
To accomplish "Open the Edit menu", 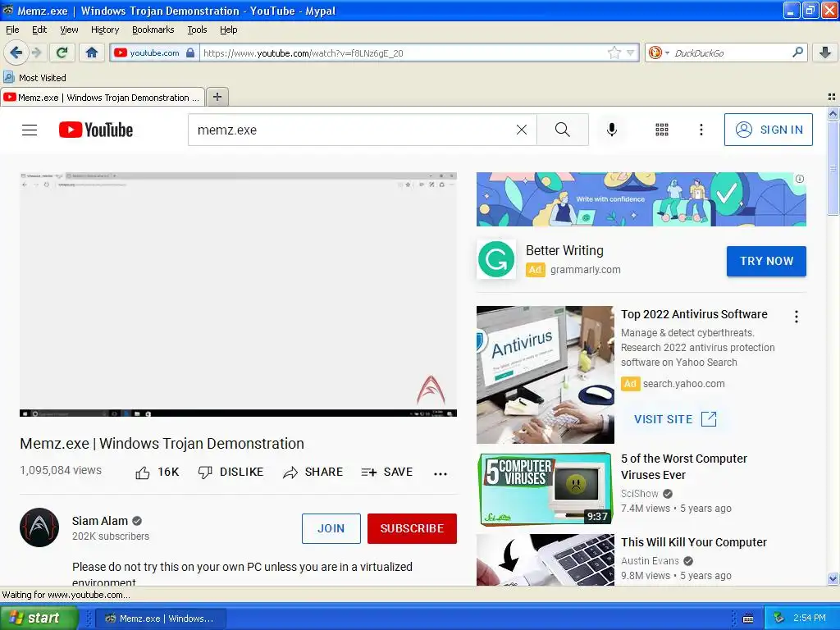I will click(x=39, y=30).
